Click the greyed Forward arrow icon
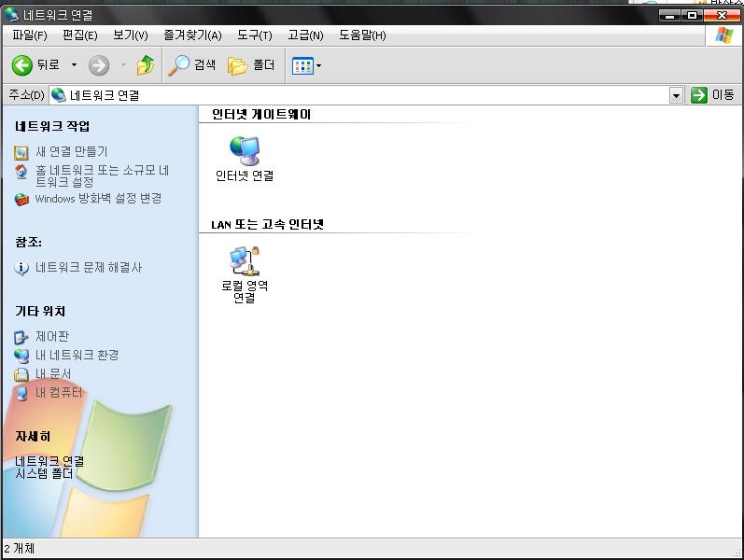 tap(99, 65)
